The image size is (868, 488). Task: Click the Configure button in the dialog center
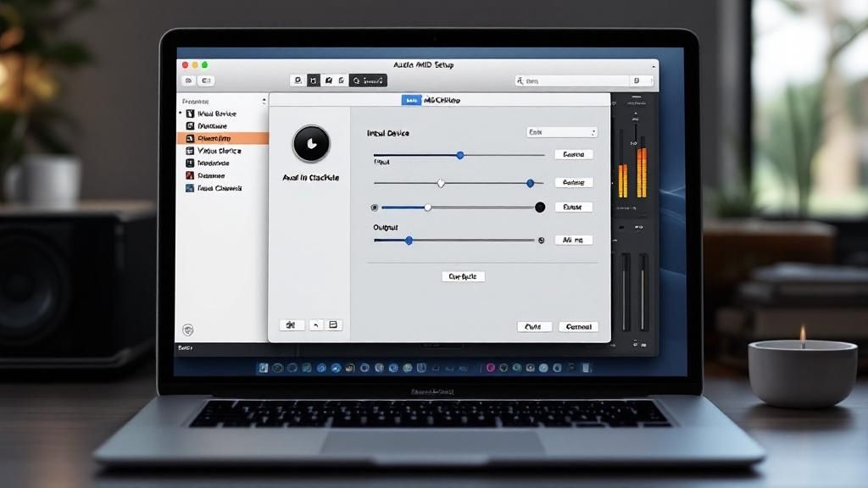point(464,277)
